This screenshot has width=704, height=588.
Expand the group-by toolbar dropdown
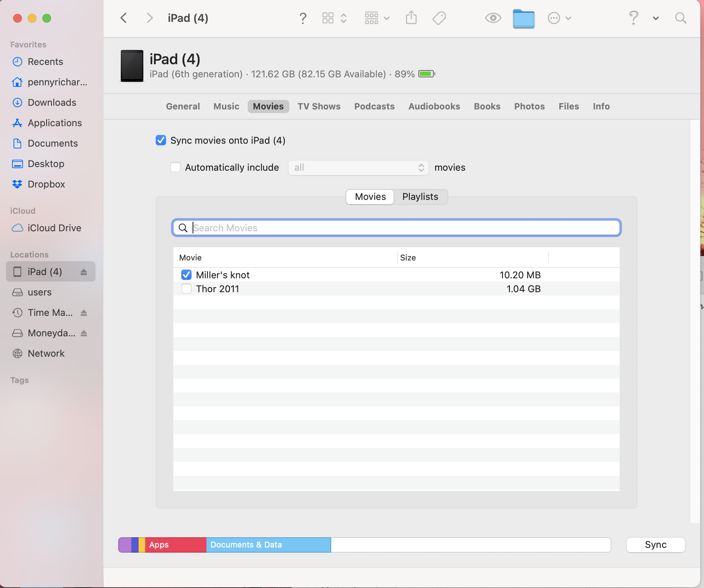(x=377, y=18)
